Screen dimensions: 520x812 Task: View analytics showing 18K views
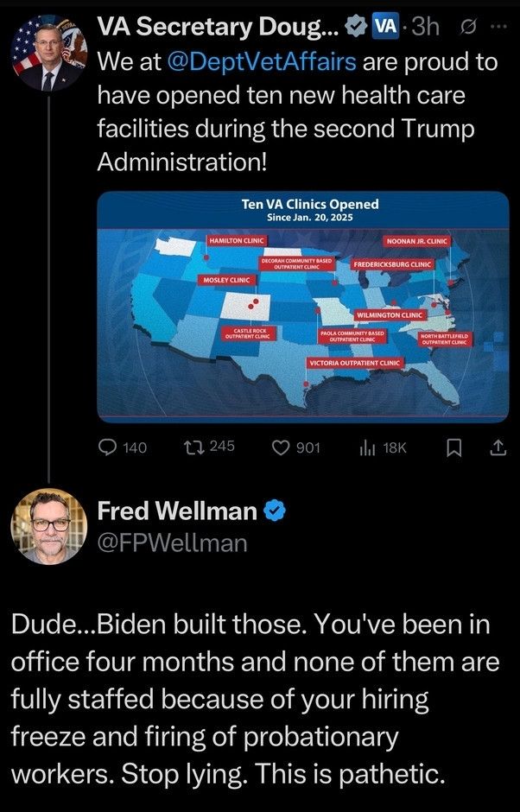point(366,447)
